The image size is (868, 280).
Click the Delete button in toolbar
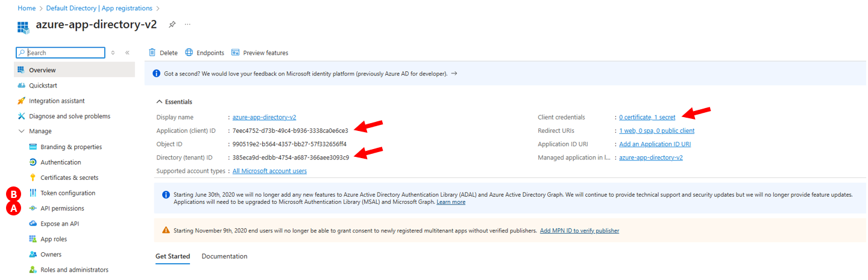point(163,52)
